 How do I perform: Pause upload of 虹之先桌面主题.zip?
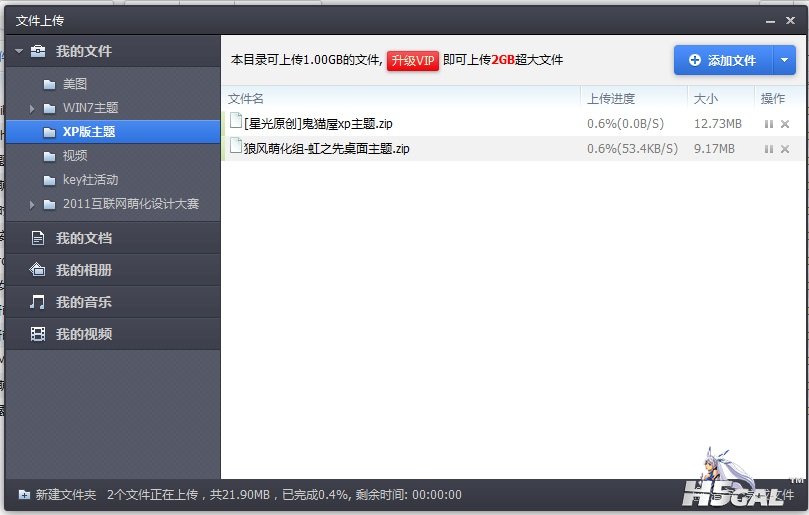pos(768,149)
